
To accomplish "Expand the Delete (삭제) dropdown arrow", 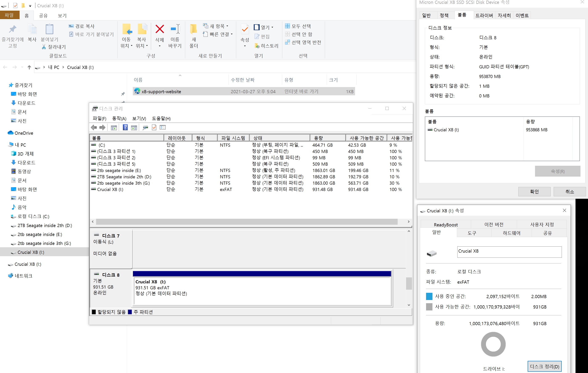I will [160, 46].
